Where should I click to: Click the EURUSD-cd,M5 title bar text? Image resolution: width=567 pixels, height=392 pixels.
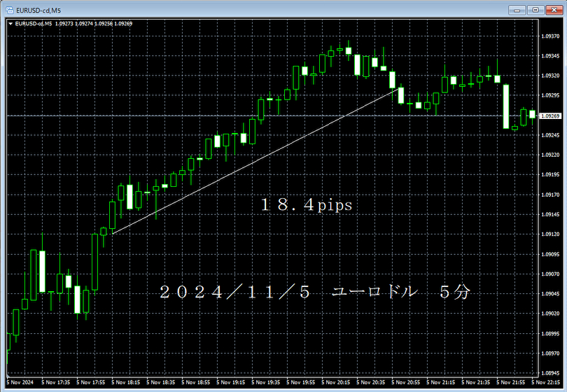click(x=36, y=9)
